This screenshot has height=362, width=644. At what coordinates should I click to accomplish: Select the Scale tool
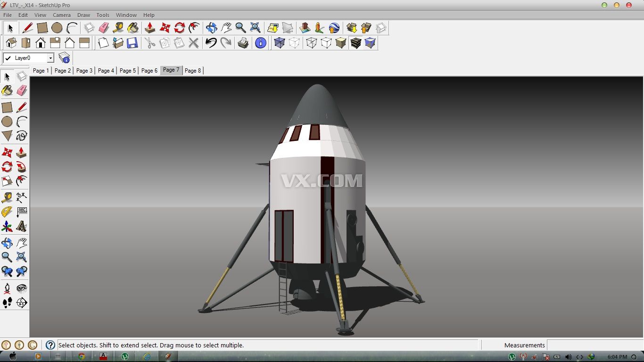[x=7, y=181]
